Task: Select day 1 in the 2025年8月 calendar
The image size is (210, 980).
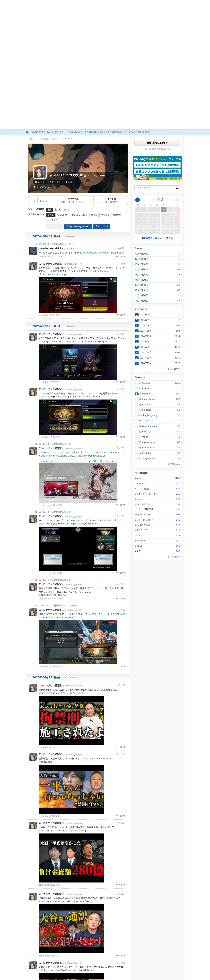Action: tap(164, 210)
